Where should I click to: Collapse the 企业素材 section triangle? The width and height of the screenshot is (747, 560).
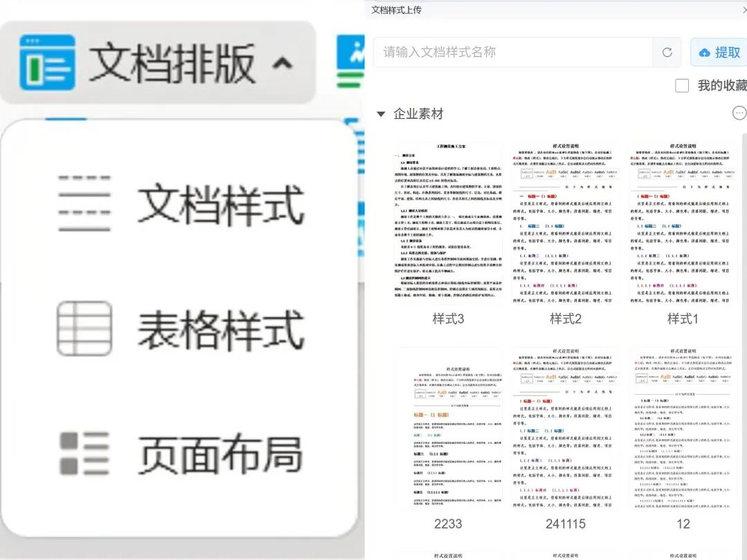(x=380, y=114)
